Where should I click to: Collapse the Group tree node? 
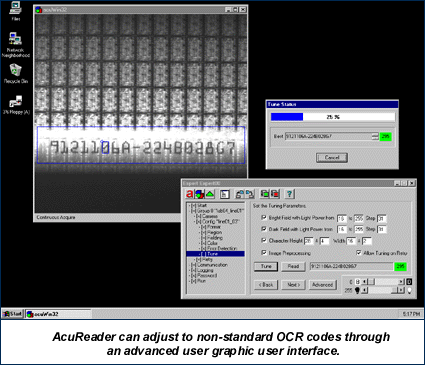pyautogui.click(x=193, y=211)
